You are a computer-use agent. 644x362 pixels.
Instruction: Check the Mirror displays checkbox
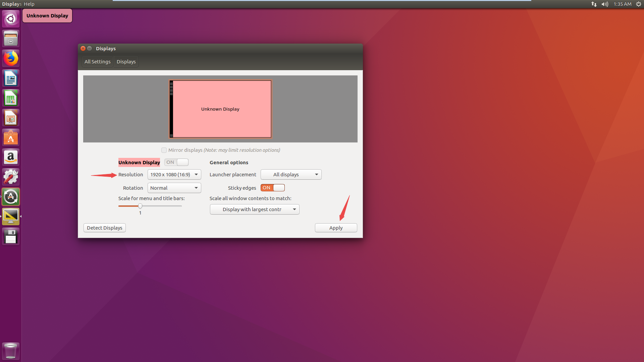point(164,150)
